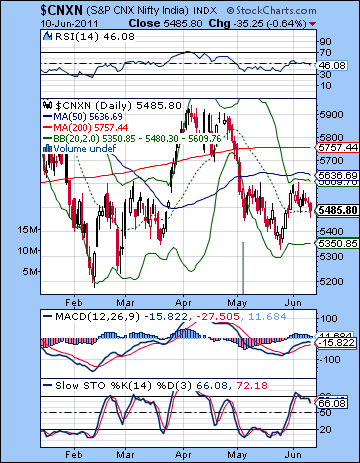
Task: Click the red -27.505 MACD signal value
Action: coord(217,316)
